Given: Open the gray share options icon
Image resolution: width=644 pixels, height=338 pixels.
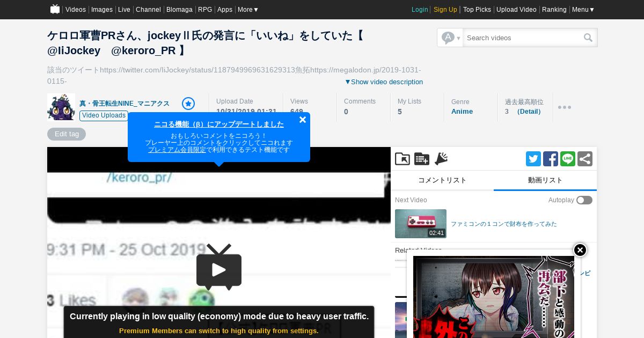Looking at the screenshot, I should point(585,159).
